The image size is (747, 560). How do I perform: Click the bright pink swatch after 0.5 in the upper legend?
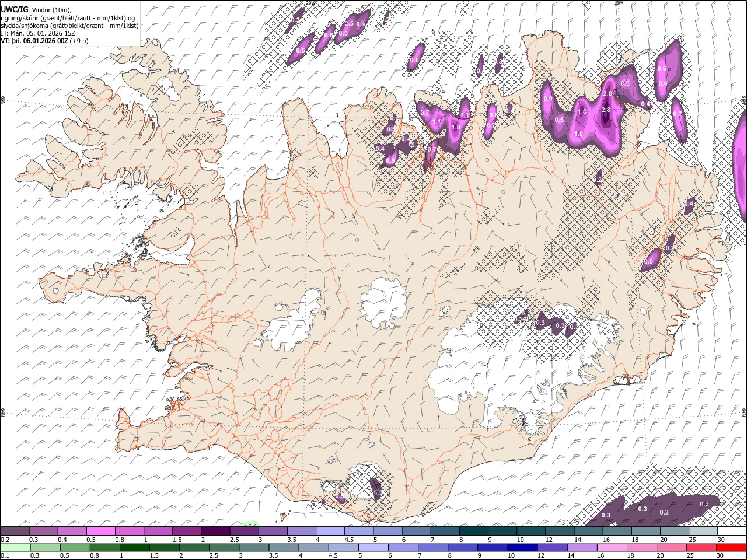point(101,531)
